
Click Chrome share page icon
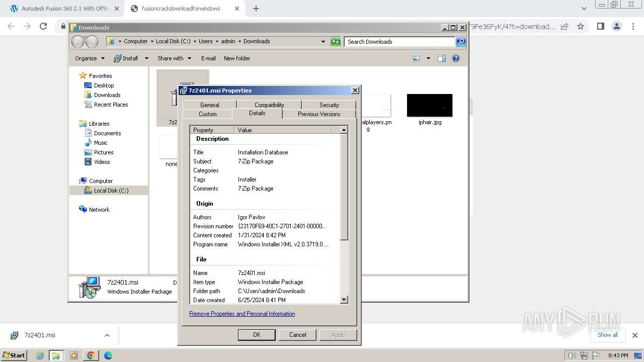pos(565,26)
